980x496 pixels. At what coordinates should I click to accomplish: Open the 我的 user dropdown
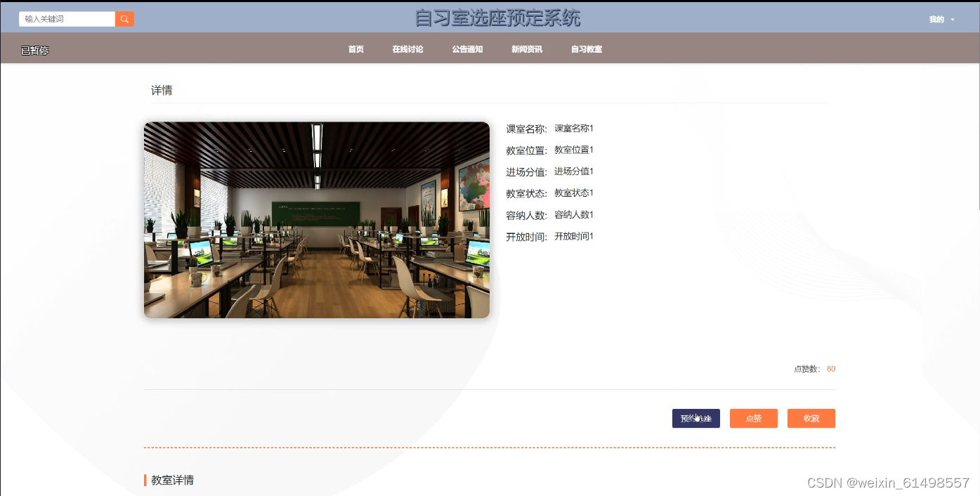941,20
